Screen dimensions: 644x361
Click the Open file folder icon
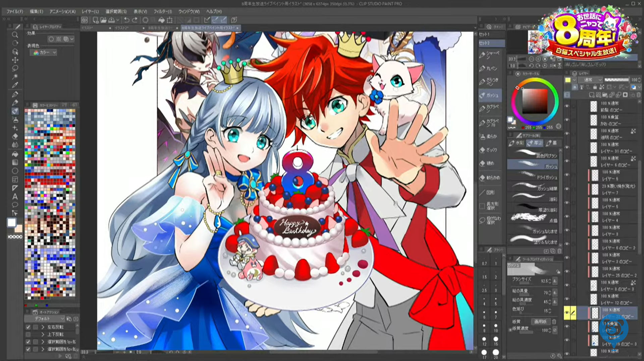tap(103, 20)
